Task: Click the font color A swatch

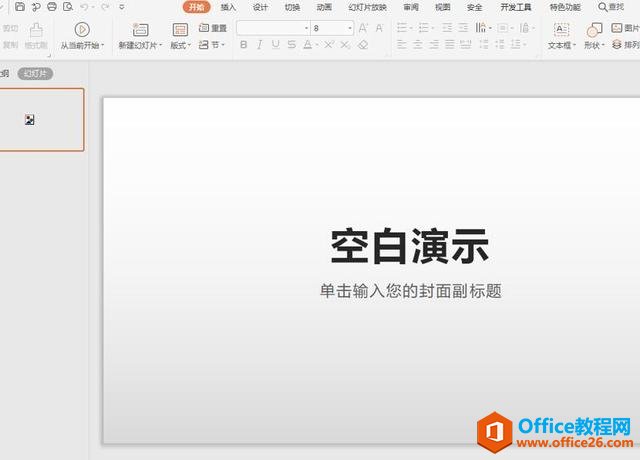Action: [308, 45]
